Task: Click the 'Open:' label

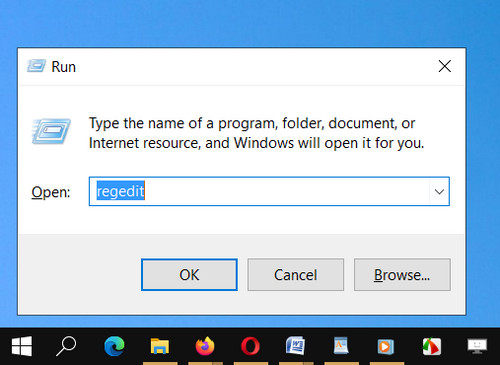Action: (51, 192)
